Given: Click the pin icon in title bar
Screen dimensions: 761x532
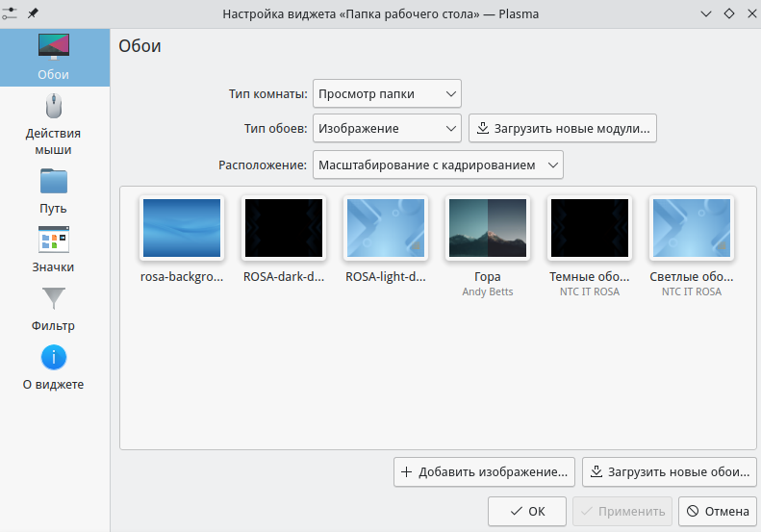Looking at the screenshot, I should (x=33, y=13).
